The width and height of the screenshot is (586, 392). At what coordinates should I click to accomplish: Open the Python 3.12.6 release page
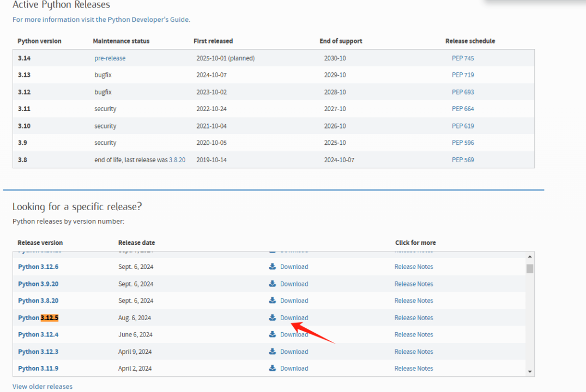38,267
